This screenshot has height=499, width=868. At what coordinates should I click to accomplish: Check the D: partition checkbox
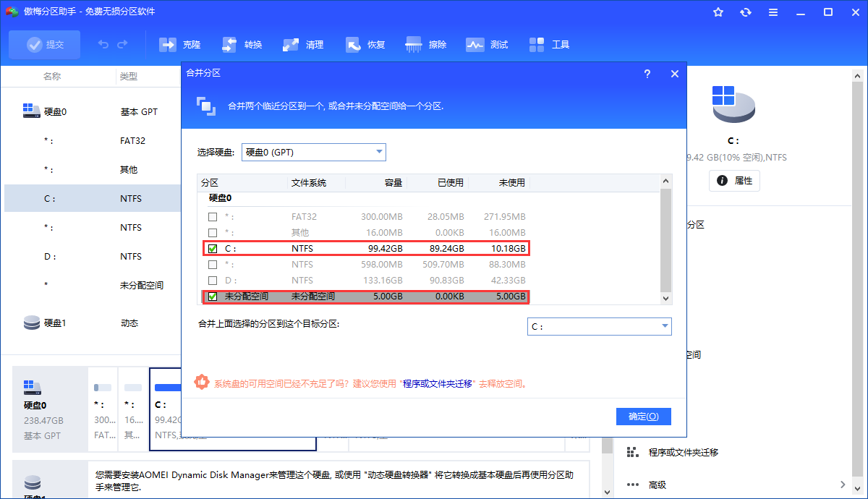pos(212,280)
